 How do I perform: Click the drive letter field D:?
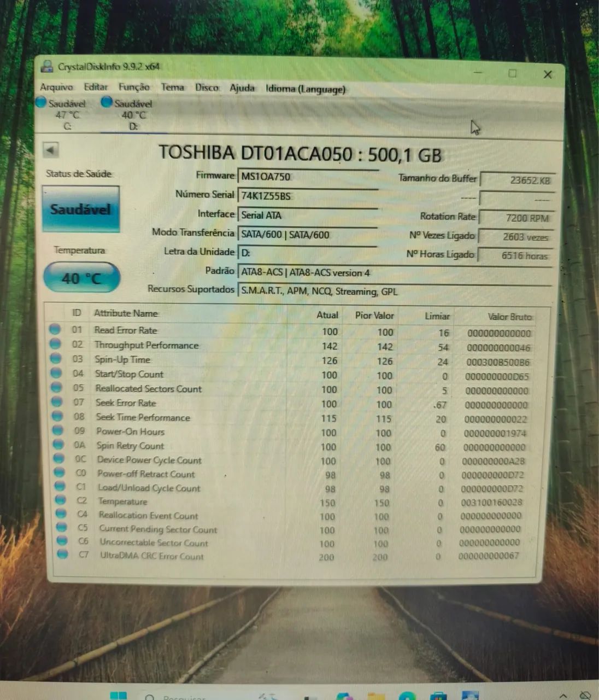[x=308, y=253]
